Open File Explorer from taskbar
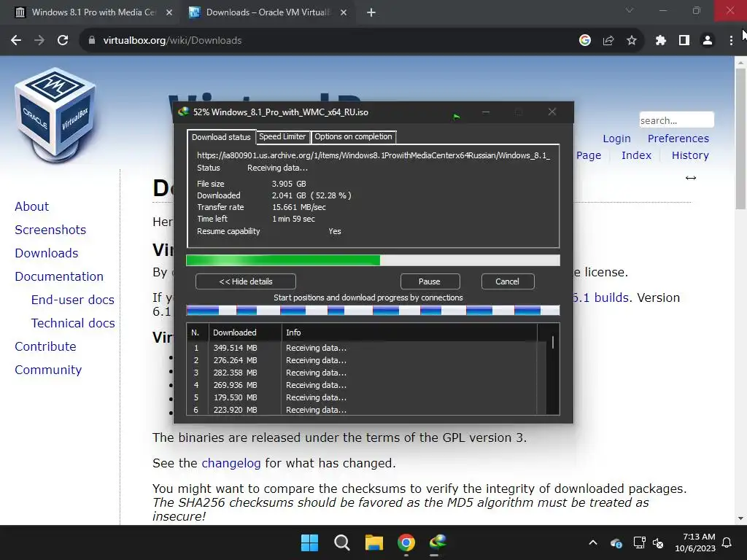Screen dimensions: 747x560 click(x=374, y=542)
